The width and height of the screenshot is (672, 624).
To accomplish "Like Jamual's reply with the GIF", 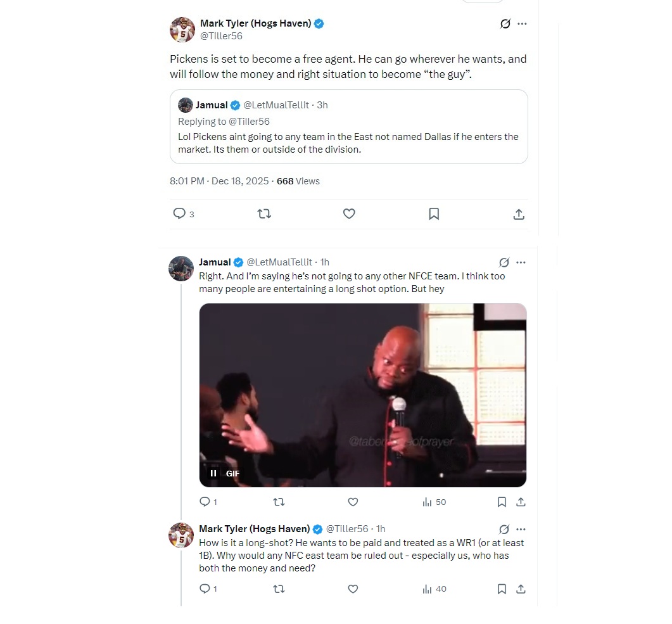I will tap(353, 502).
